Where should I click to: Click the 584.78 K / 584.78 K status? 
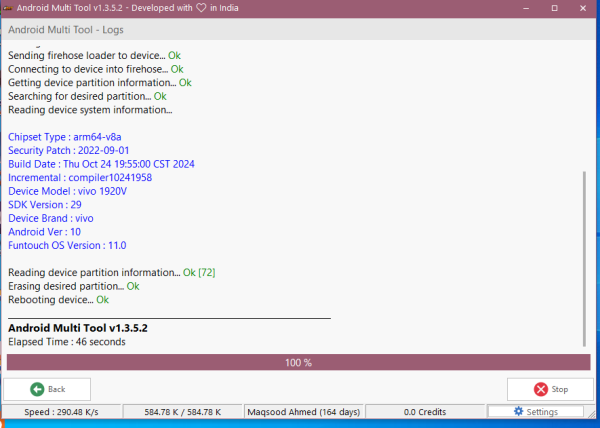(183, 412)
